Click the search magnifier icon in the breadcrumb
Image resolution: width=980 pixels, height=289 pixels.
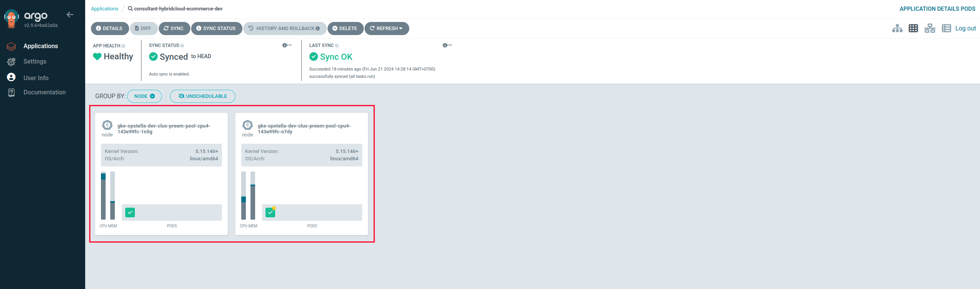coord(130,8)
